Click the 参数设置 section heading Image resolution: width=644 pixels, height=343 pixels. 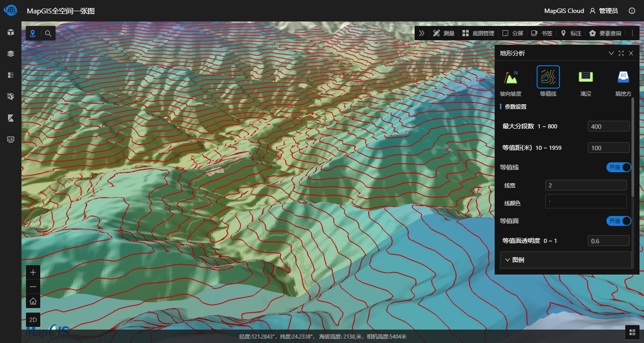click(515, 107)
